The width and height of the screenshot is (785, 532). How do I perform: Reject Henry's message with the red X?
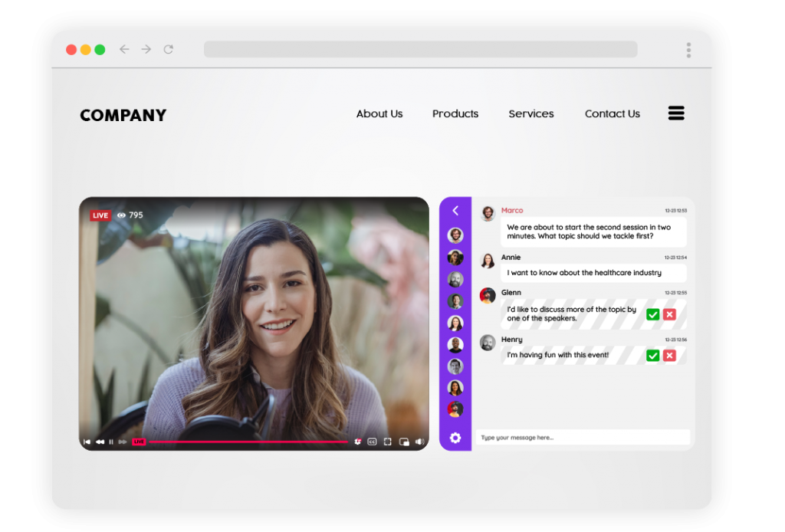[669, 355]
